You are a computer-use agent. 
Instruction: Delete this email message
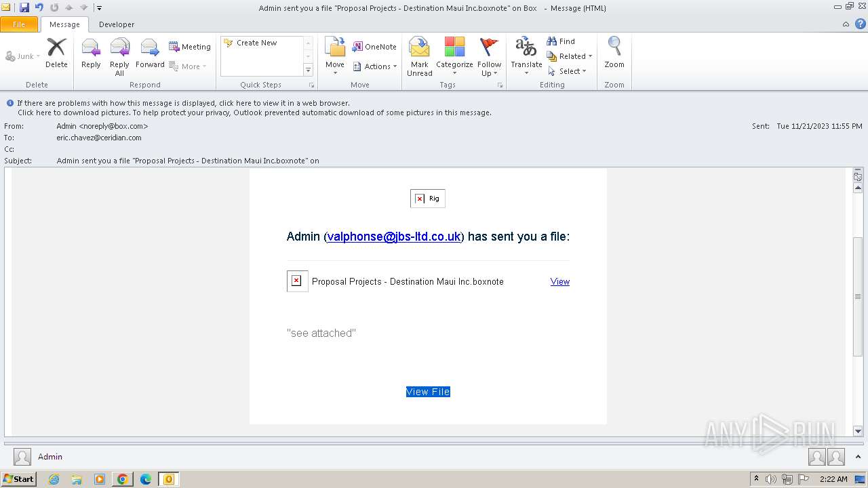click(x=56, y=53)
